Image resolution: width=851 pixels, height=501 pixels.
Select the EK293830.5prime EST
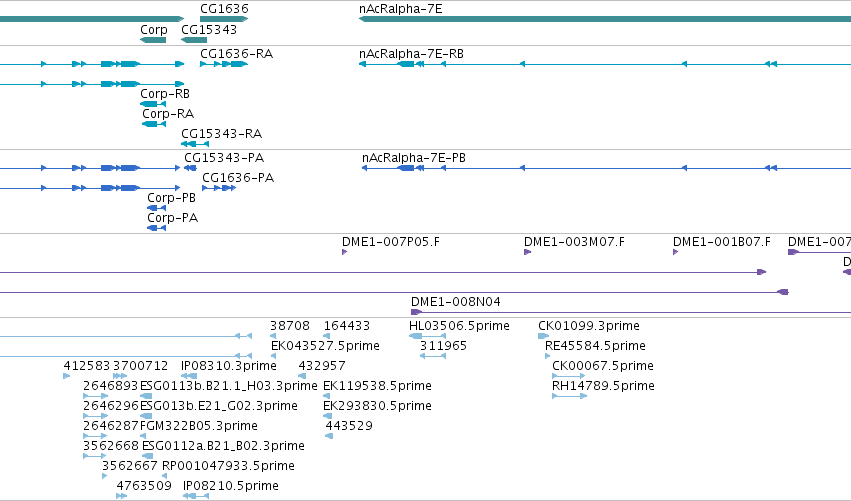(327, 416)
